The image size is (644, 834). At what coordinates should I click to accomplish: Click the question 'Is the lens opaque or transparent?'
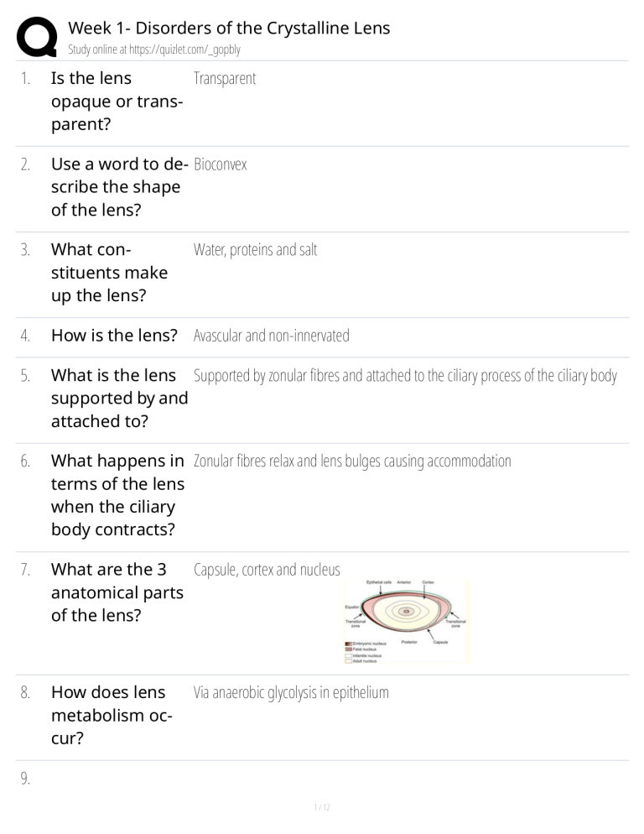pyautogui.click(x=116, y=102)
